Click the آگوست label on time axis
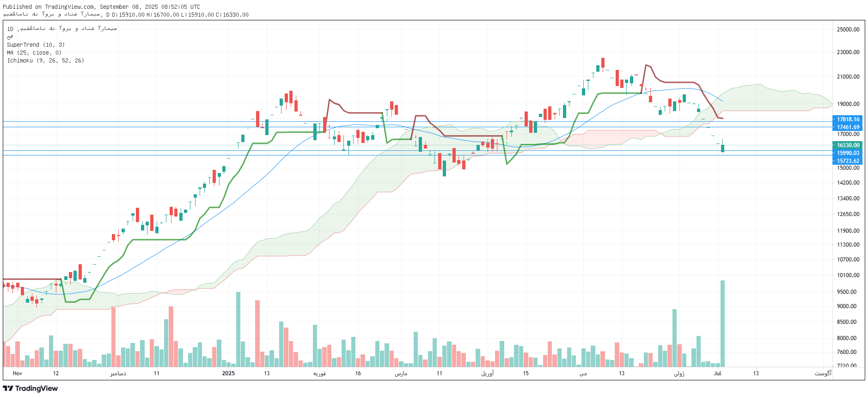 823,373
